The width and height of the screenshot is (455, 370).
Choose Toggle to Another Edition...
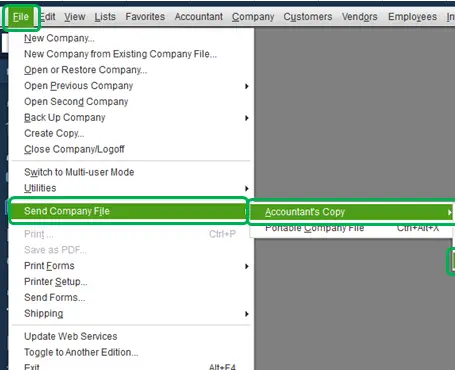pyautogui.click(x=131, y=353)
